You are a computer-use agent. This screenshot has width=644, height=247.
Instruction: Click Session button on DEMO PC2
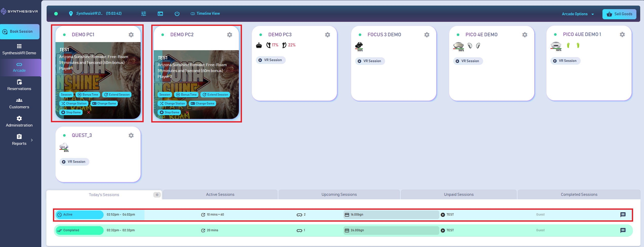point(165,95)
